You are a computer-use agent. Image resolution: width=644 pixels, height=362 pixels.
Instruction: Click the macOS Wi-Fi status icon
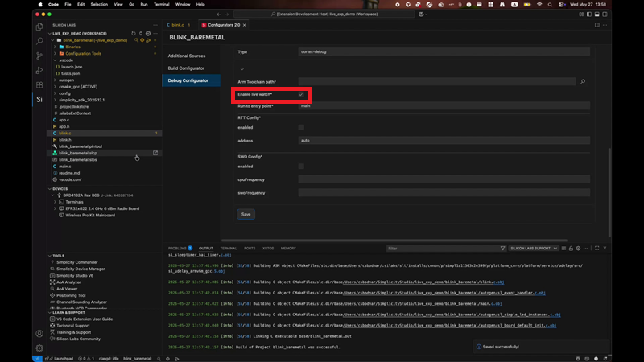click(x=539, y=5)
